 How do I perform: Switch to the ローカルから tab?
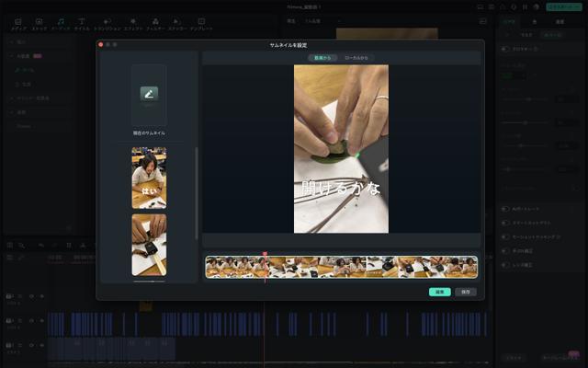356,57
